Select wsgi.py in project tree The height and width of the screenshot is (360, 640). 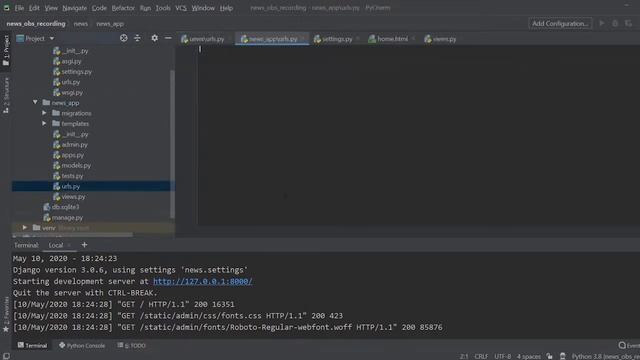tap(72, 93)
